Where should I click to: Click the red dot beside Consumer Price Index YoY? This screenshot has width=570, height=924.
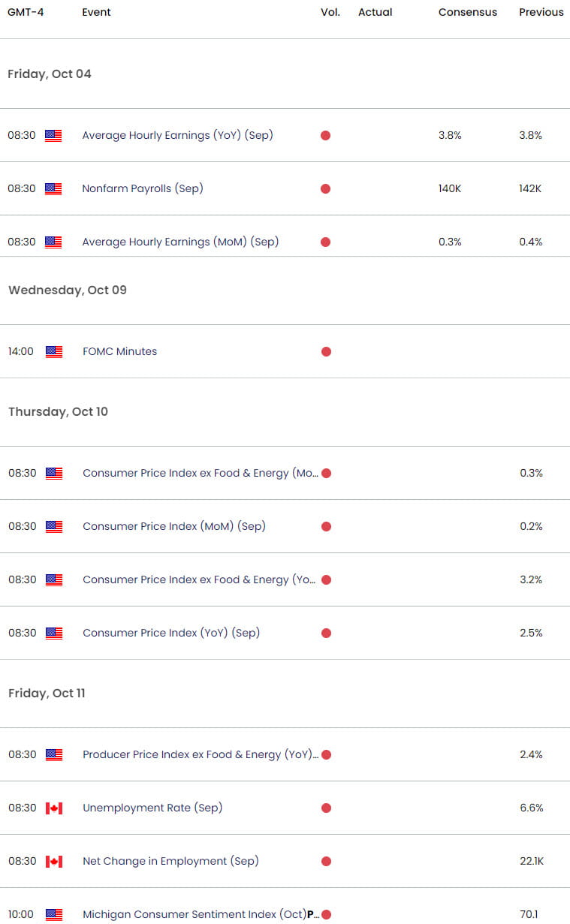coord(326,633)
